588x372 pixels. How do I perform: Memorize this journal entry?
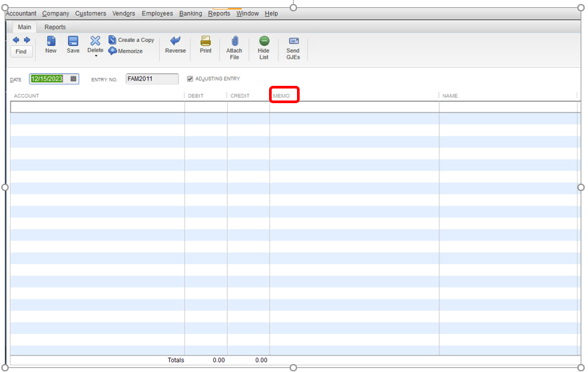tap(126, 51)
